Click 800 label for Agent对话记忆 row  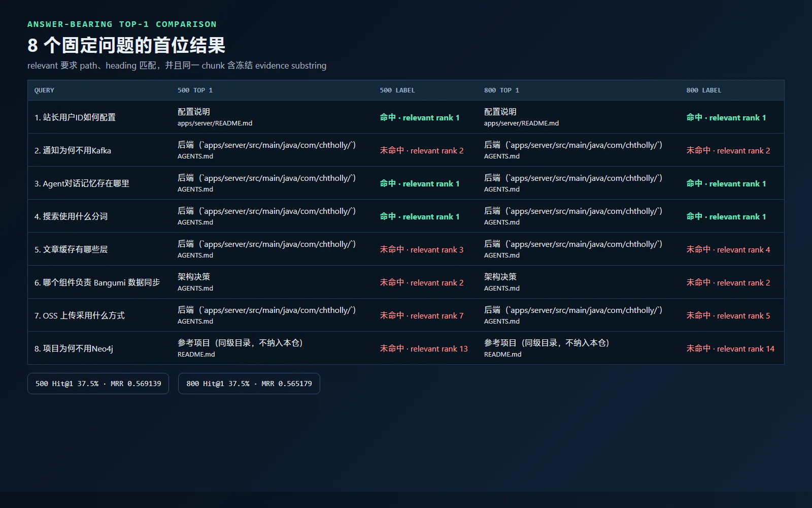point(726,183)
